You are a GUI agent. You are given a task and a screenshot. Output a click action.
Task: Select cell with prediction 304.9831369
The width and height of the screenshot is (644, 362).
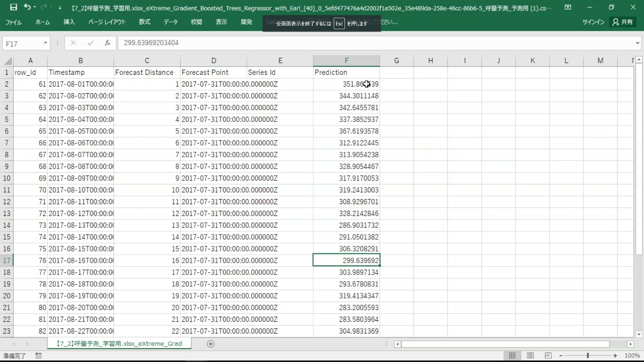pyautogui.click(x=346, y=331)
